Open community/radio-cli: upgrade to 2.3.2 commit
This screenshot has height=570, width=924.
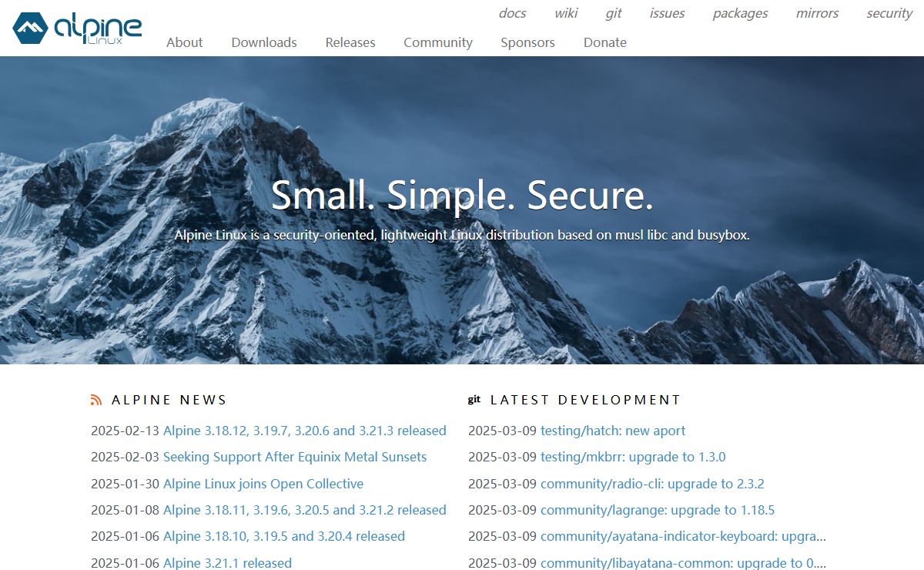pos(652,484)
